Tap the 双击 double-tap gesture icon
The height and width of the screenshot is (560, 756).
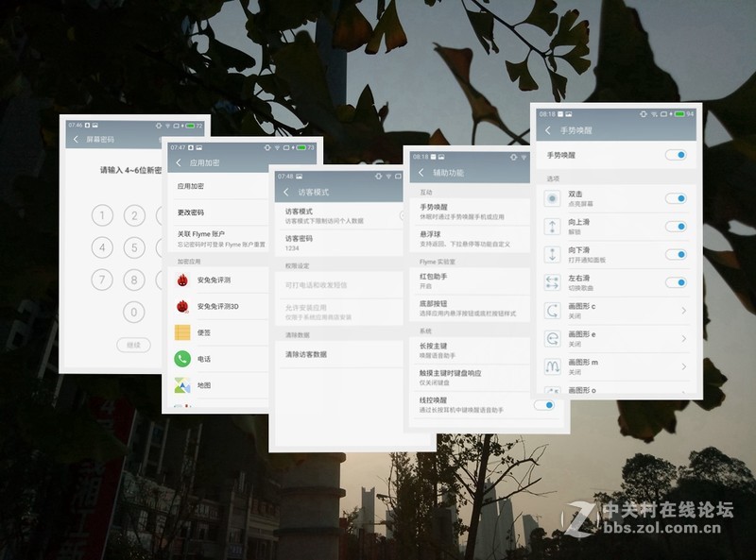coord(551,198)
